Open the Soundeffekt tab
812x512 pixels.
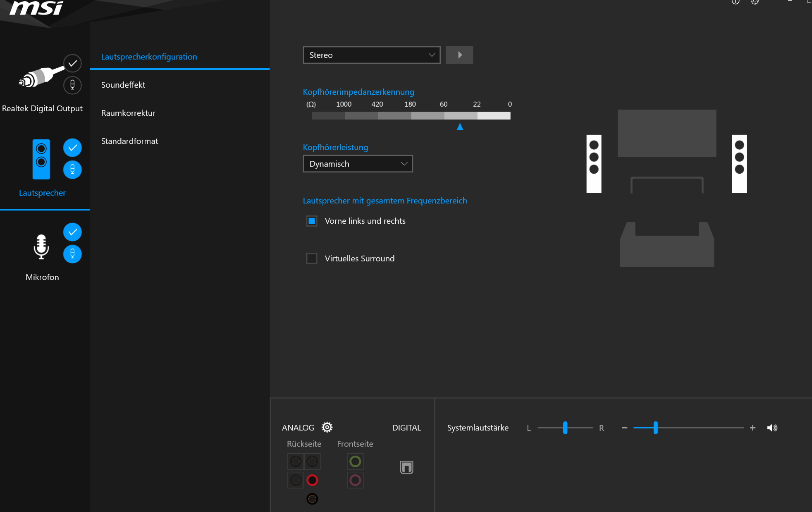click(123, 85)
